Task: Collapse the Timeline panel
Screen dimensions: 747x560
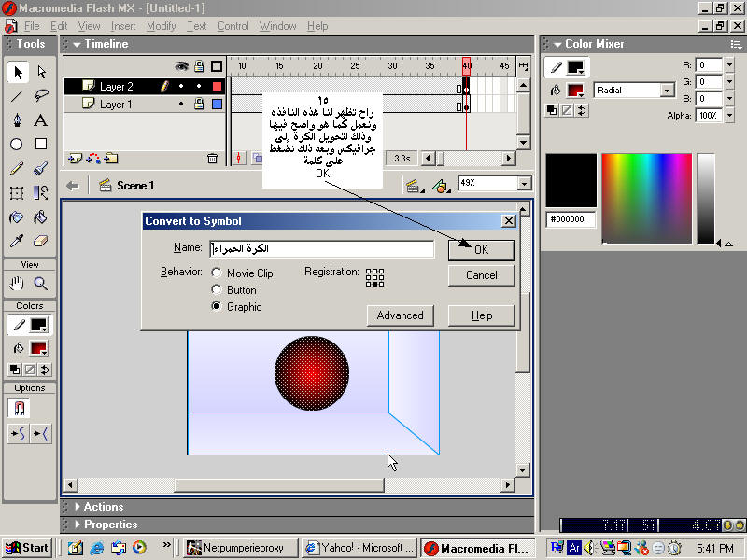Action: point(78,44)
